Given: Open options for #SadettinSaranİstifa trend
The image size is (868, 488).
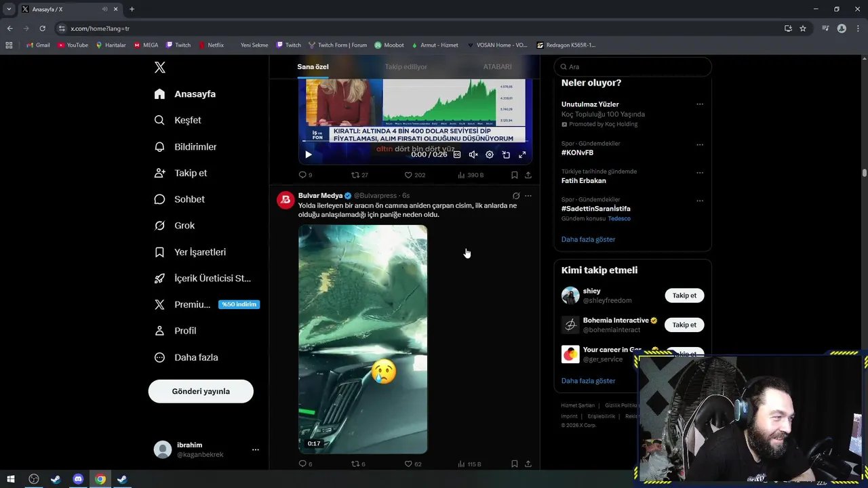Looking at the screenshot, I should point(700,201).
